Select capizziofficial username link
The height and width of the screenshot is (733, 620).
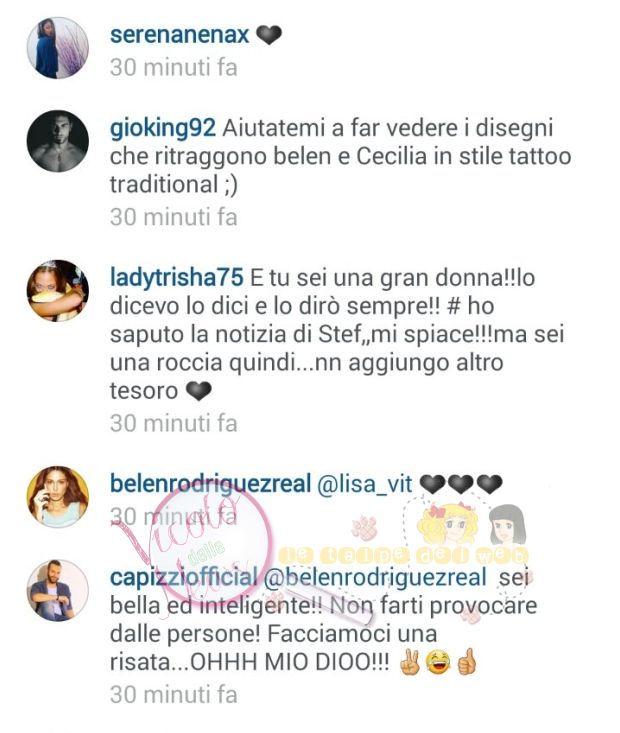[184, 577]
